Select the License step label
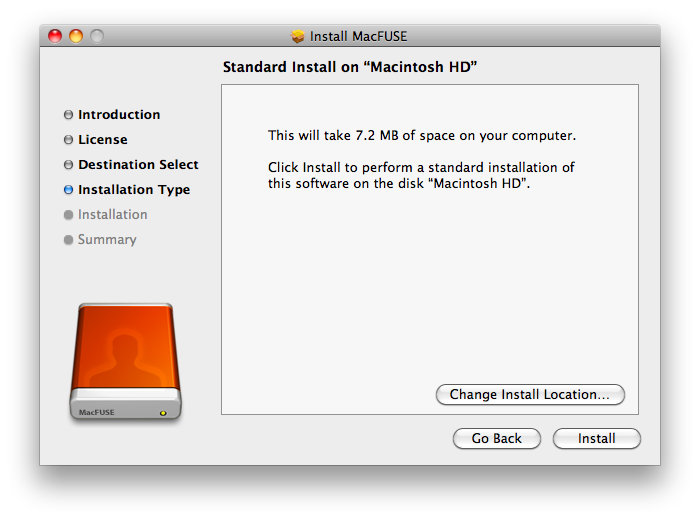The image size is (700, 520). point(103,140)
